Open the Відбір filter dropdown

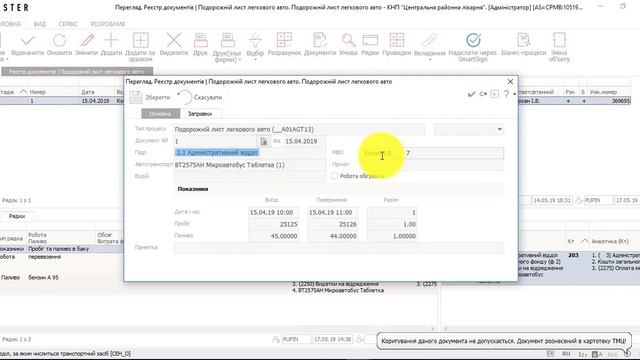point(255,47)
